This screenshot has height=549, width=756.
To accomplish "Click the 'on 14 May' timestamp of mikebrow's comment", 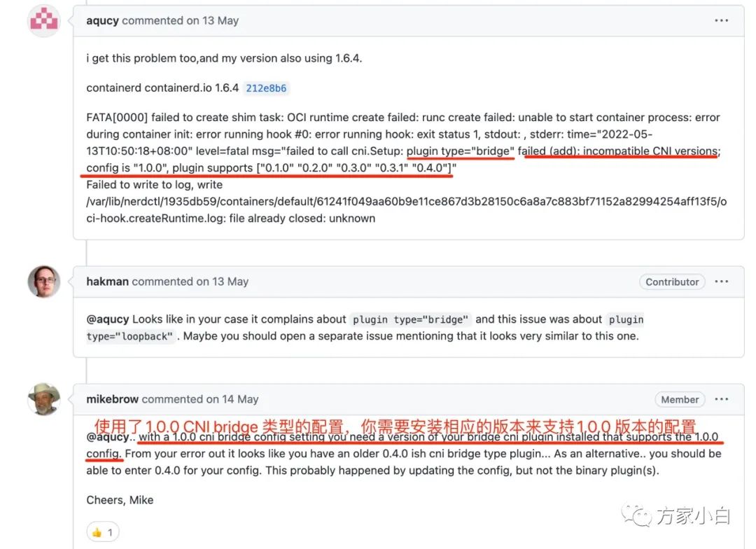I will click(x=232, y=399).
